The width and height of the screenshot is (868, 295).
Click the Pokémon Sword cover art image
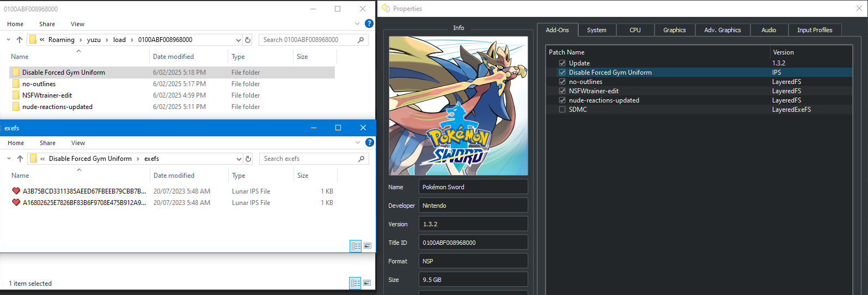pos(458,106)
